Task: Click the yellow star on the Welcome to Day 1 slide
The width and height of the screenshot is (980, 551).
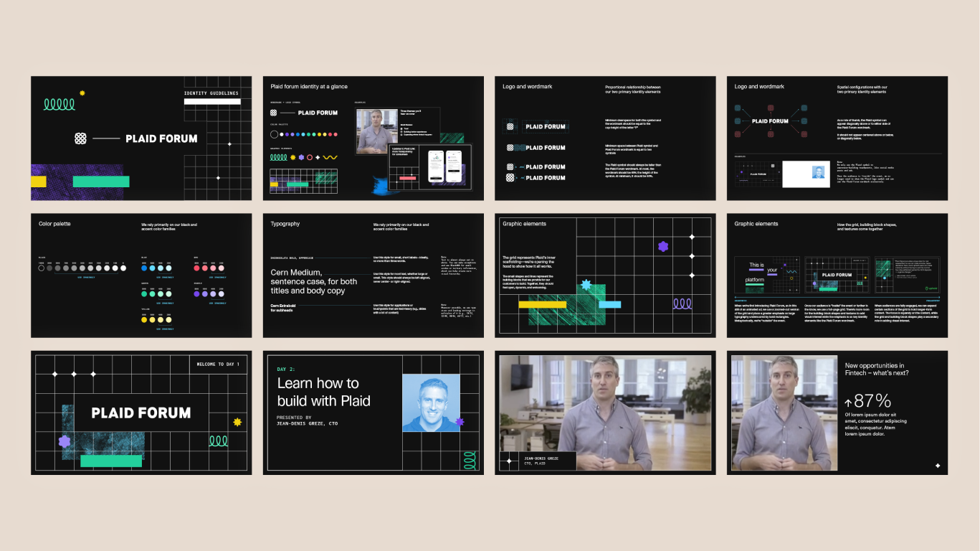Action: click(x=237, y=422)
